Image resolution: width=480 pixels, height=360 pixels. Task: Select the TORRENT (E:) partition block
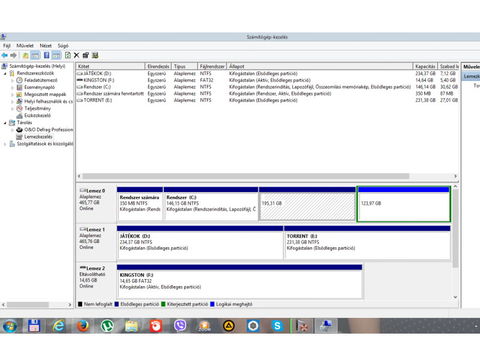click(x=367, y=242)
